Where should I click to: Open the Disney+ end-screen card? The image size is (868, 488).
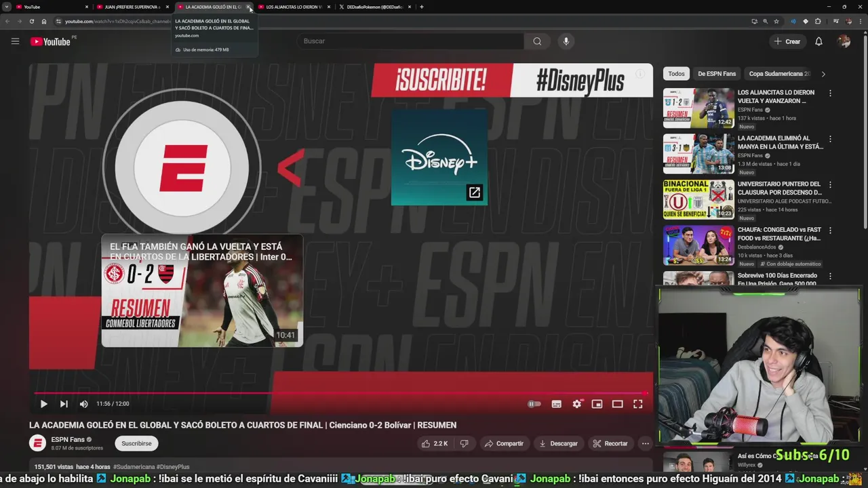(439, 157)
